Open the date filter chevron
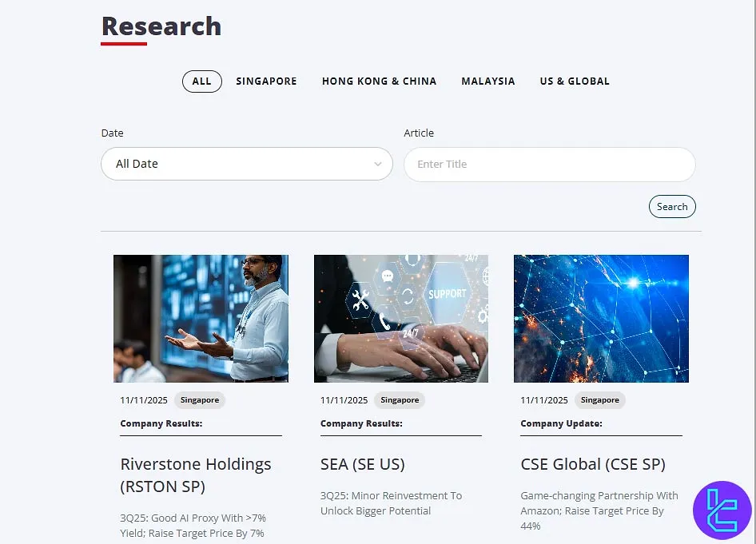 pos(378,164)
